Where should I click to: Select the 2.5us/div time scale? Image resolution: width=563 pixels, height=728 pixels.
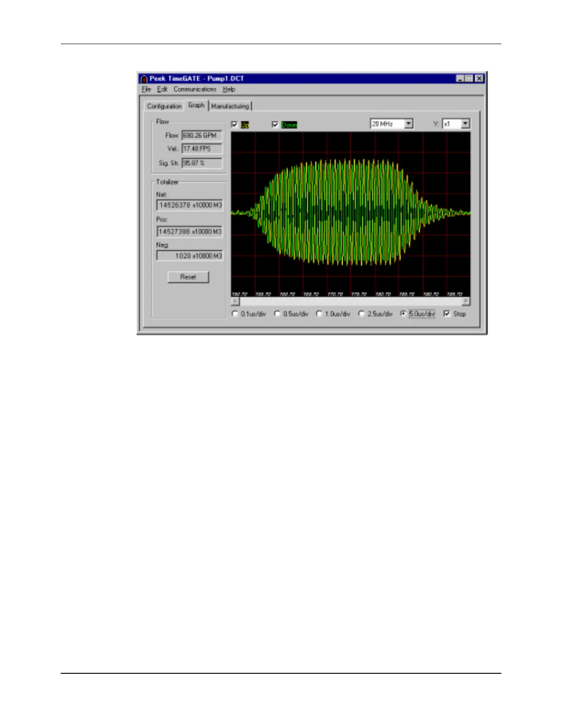tap(361, 313)
